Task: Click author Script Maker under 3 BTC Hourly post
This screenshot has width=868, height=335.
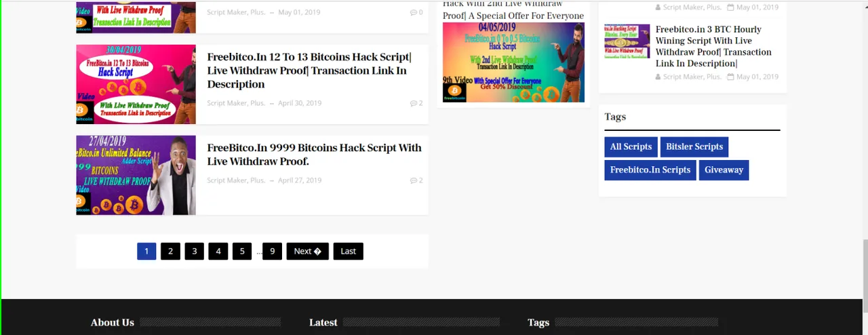Action: [692, 77]
